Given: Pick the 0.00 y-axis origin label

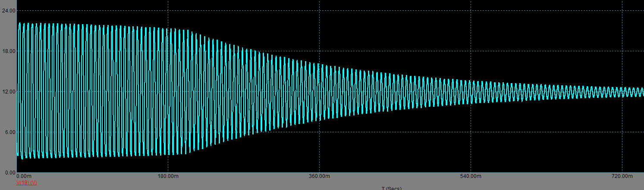Looking at the screenshot, I should (x=10, y=172).
